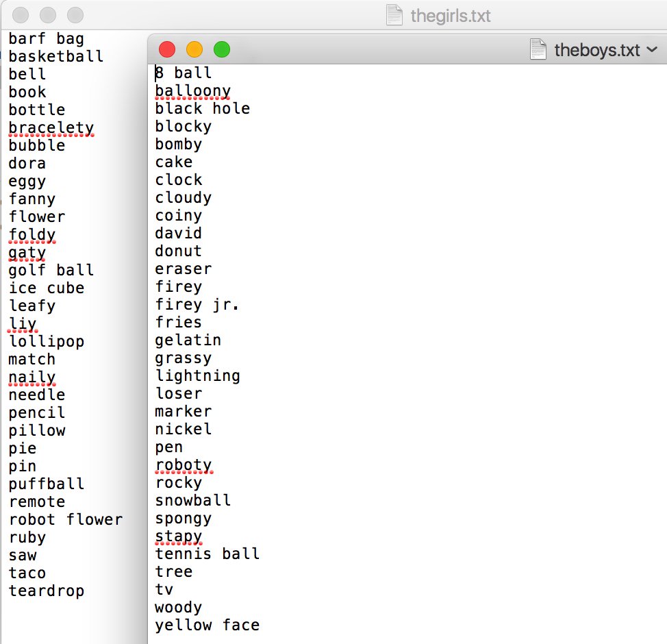Click the line 'firey jr.'

coord(197,305)
